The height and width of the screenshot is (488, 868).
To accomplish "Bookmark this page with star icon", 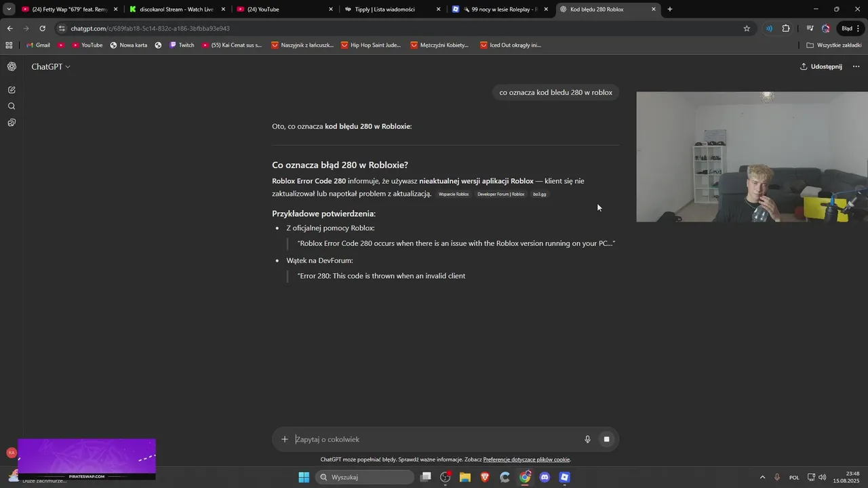I will coord(747,28).
